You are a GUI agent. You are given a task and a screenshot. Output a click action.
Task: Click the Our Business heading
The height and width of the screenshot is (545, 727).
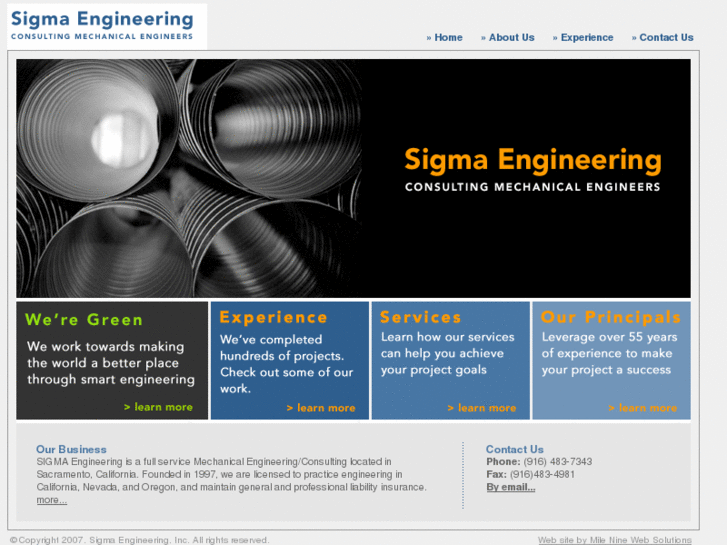[71, 449]
